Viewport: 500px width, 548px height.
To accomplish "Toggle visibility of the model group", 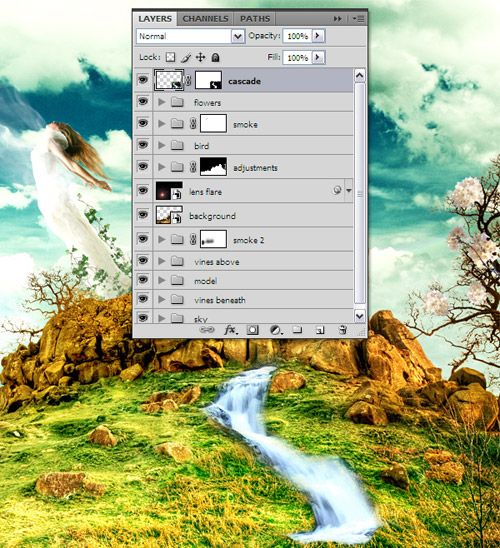I will pyautogui.click(x=143, y=280).
